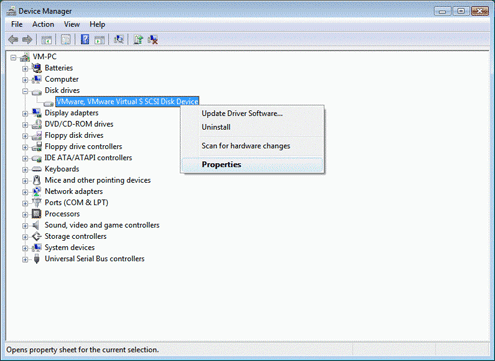Collapse the Disk drives node
This screenshot has width=495, height=361.
tap(25, 91)
